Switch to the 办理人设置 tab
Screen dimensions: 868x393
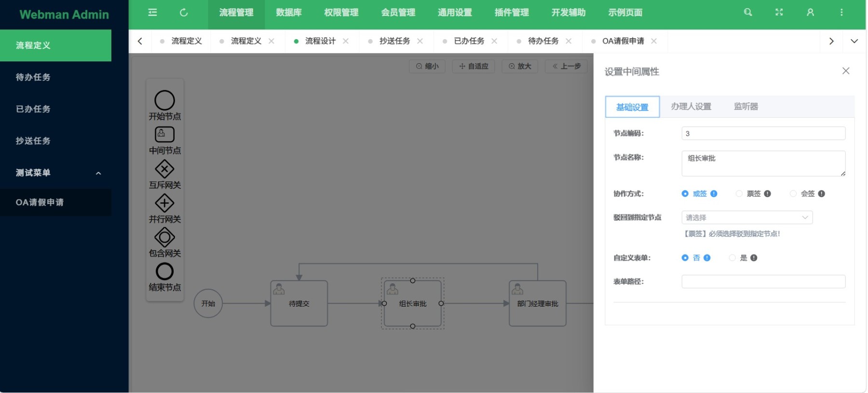[x=691, y=107]
